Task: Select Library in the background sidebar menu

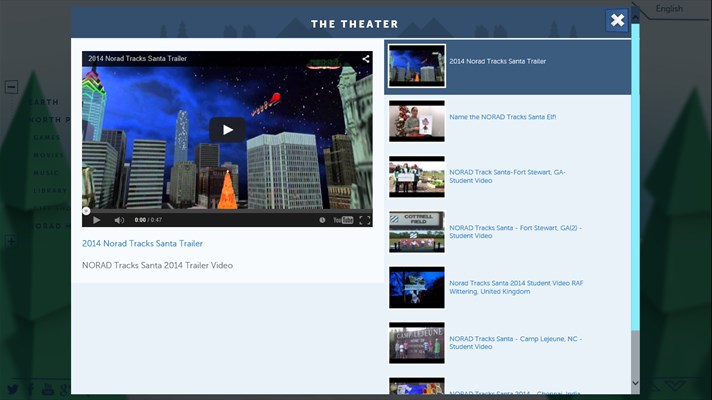Action: (x=50, y=190)
